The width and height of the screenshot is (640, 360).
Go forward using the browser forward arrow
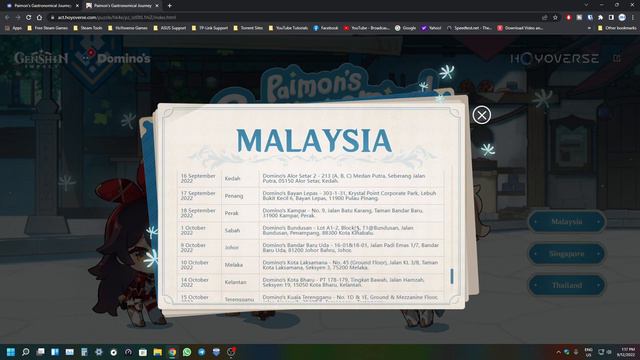pos(18,18)
